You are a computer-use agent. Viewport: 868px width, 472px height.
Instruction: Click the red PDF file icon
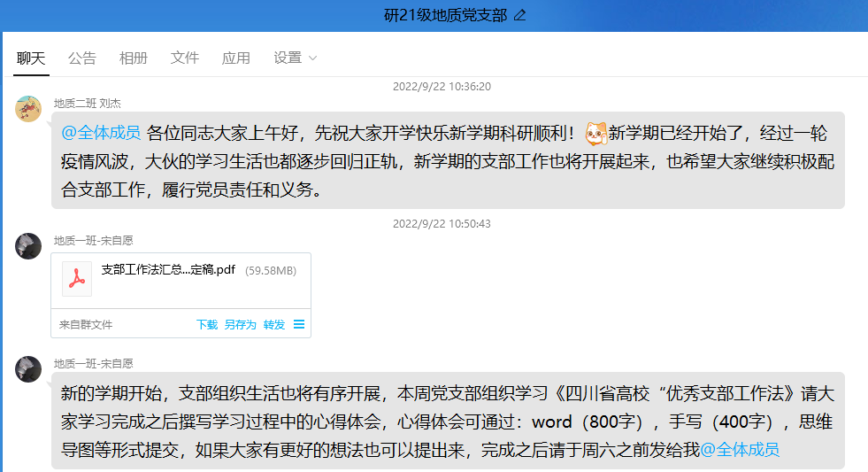pos(77,279)
